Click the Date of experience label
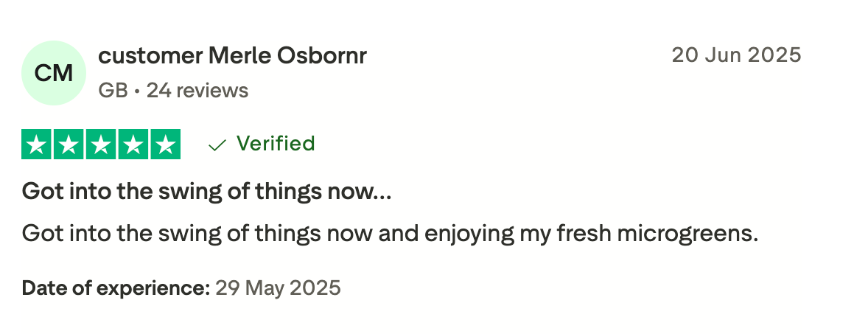The width and height of the screenshot is (868, 334). (116, 288)
